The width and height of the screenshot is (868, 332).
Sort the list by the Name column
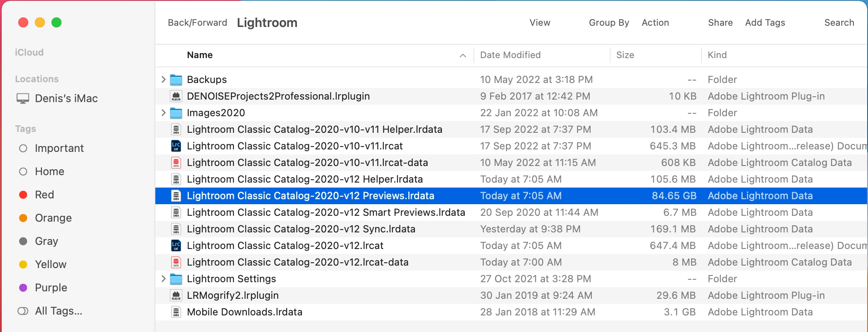click(x=200, y=55)
